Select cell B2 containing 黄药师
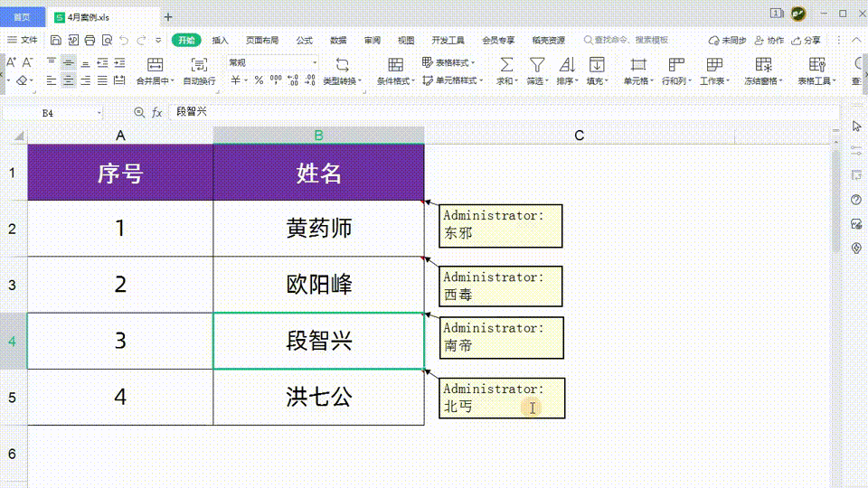The width and height of the screenshot is (868, 488). tap(318, 229)
